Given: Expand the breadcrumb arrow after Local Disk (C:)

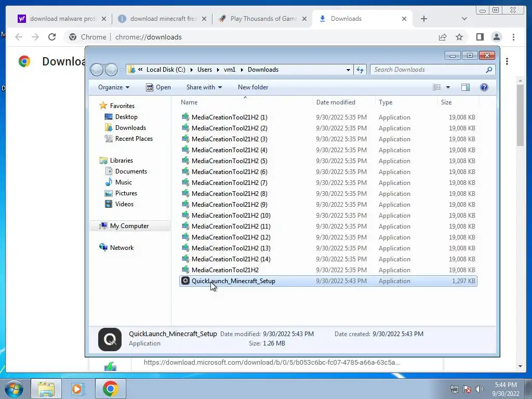Looking at the screenshot, I should pos(191,70).
